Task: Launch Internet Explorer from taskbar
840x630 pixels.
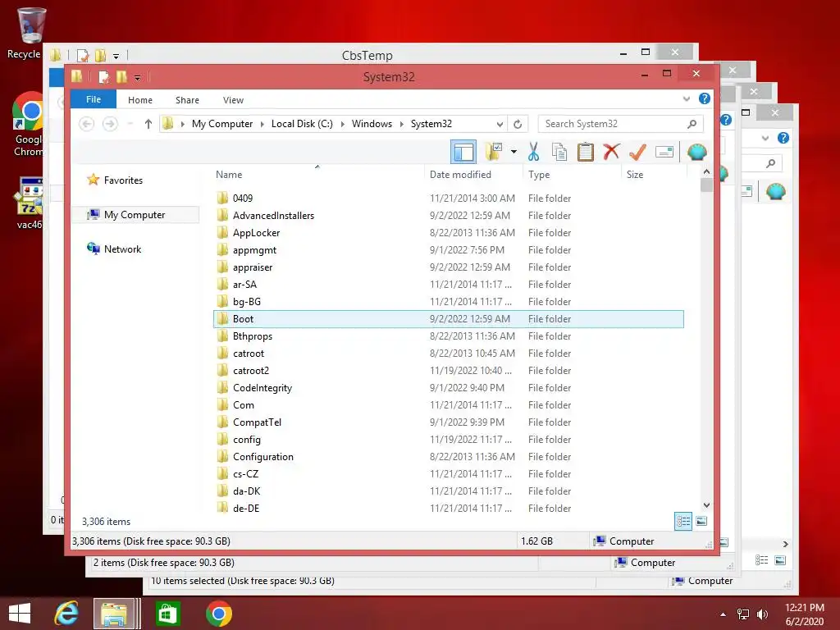Action: point(66,614)
